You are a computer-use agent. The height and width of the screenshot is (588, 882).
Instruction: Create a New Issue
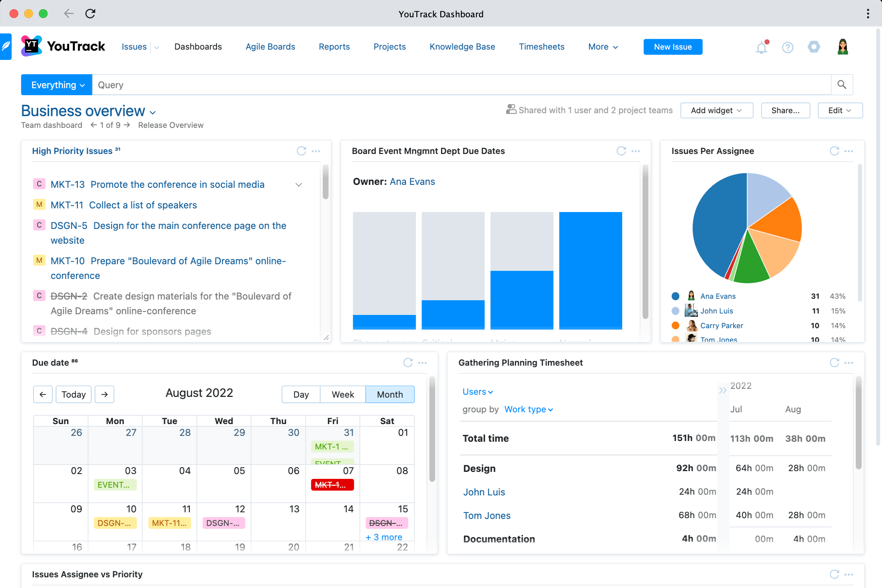[673, 47]
